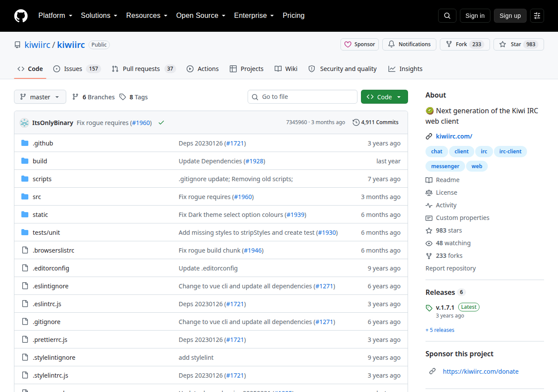This screenshot has height=392, width=558.
Task: Open the kiwiirc.com link icon
Action: tap(429, 136)
